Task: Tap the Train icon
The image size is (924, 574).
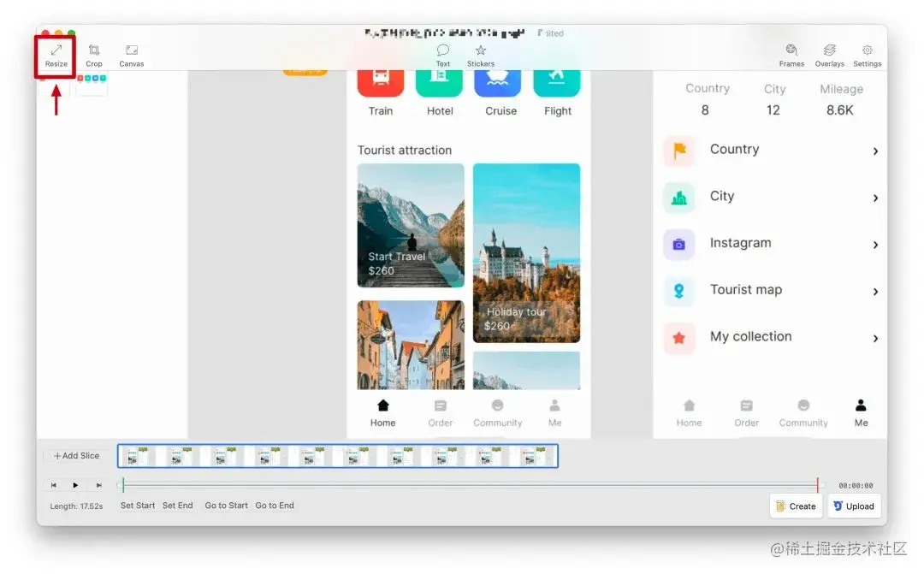Action: click(x=381, y=82)
